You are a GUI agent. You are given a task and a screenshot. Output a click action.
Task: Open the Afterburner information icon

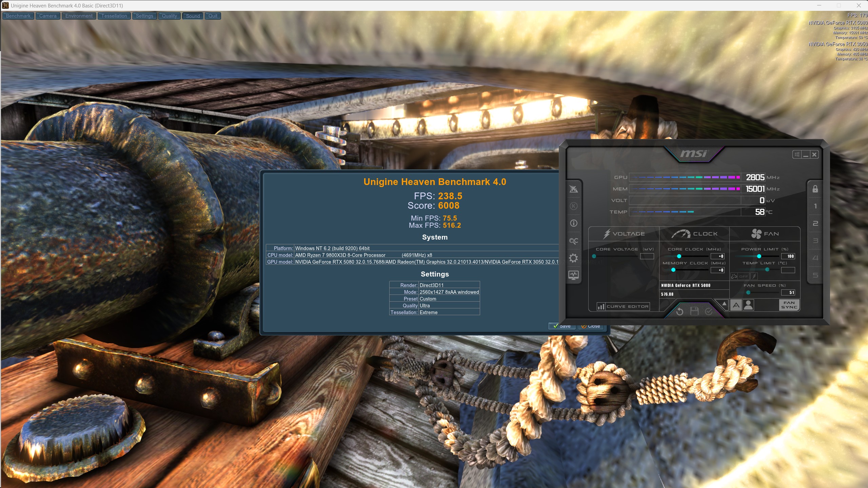click(x=574, y=223)
